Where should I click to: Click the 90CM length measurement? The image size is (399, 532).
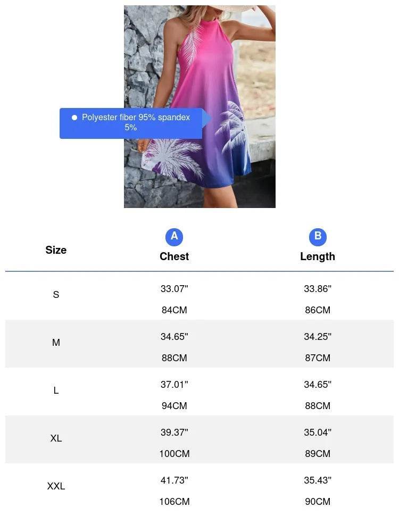coord(318,502)
